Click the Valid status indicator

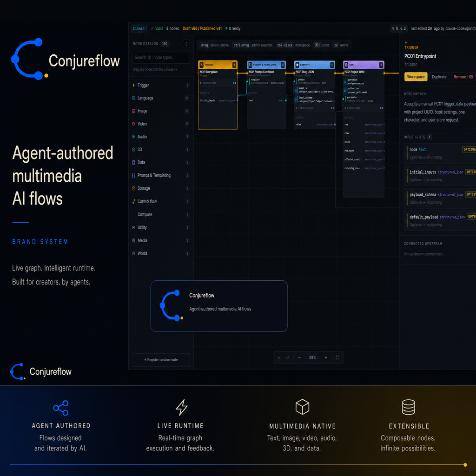[x=157, y=28]
